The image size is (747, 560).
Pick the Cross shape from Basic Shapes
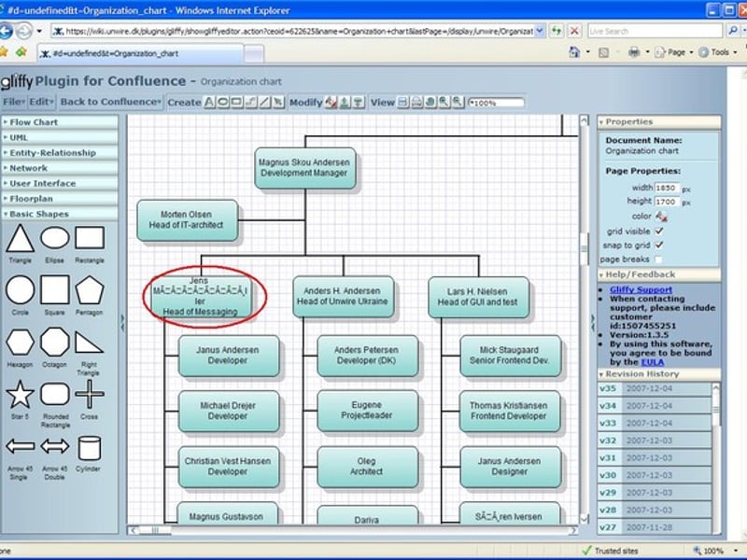[x=90, y=394]
